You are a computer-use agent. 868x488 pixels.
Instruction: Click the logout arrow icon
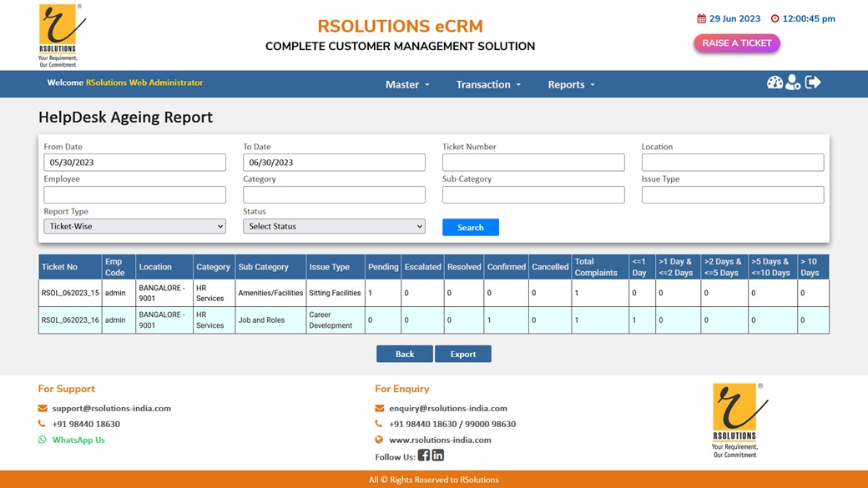[813, 83]
